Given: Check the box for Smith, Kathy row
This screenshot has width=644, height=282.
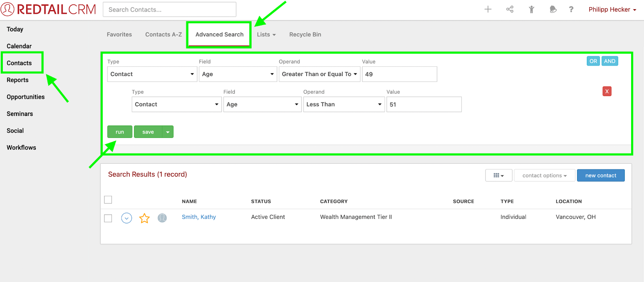Looking at the screenshot, I should click(108, 218).
